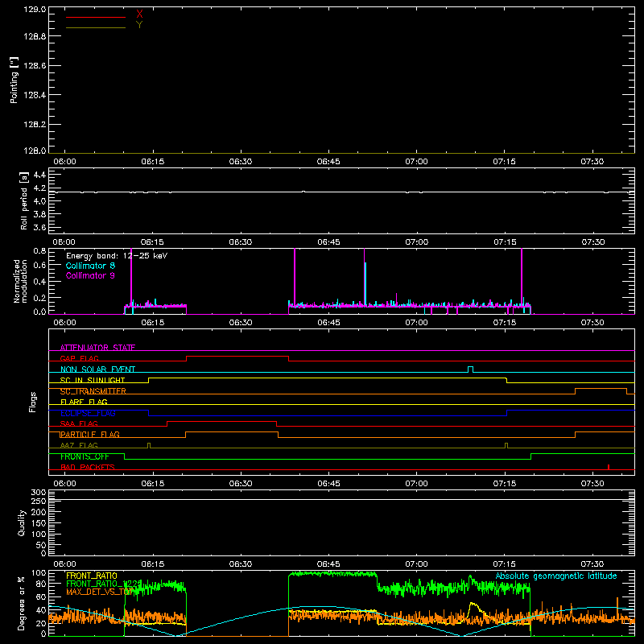Click the FLARE_FLAG label
The height and width of the screenshot is (644, 644).
84,402
